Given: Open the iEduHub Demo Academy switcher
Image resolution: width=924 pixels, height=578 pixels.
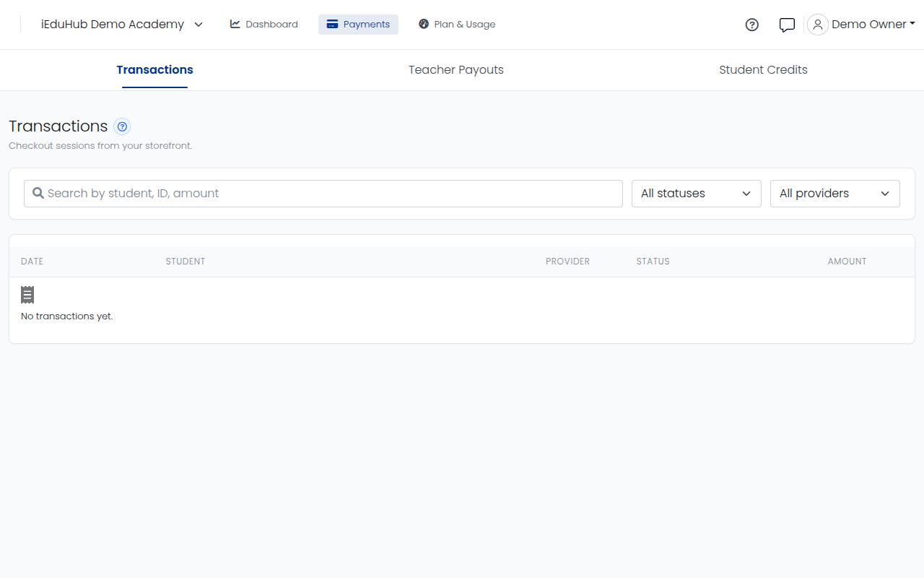Looking at the screenshot, I should [x=122, y=25].
